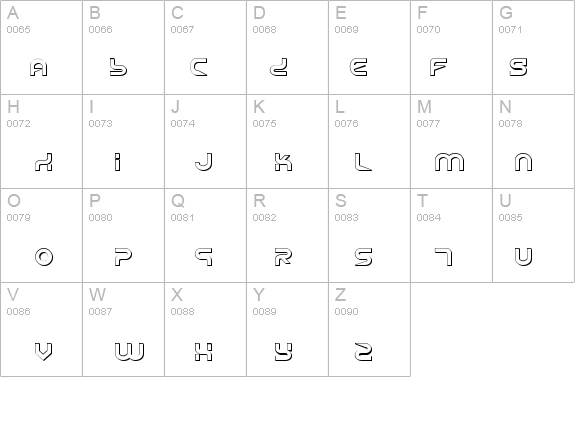Click the O glyph circle shape

[44, 257]
